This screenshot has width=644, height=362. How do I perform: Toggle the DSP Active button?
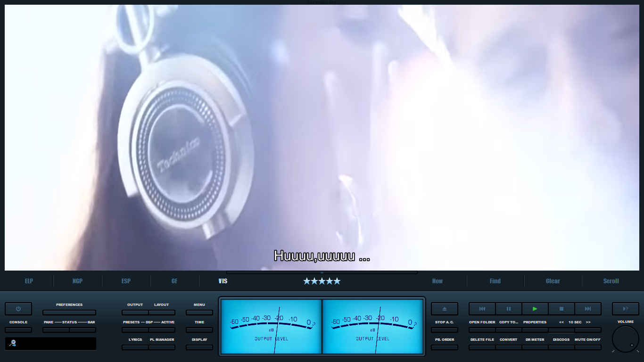pos(162,330)
